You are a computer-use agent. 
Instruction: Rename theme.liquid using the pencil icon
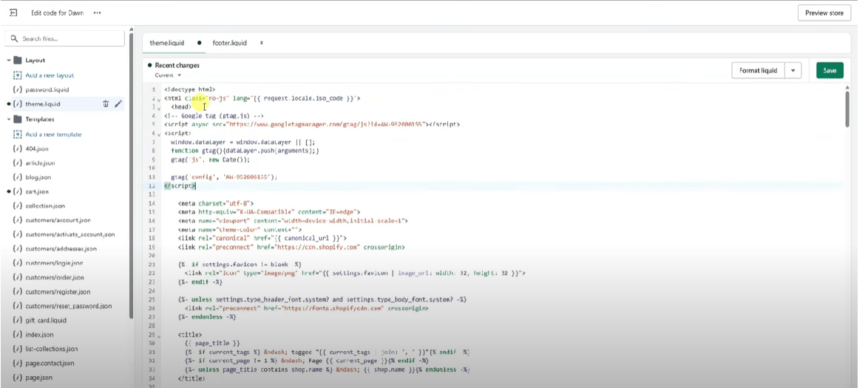click(118, 104)
